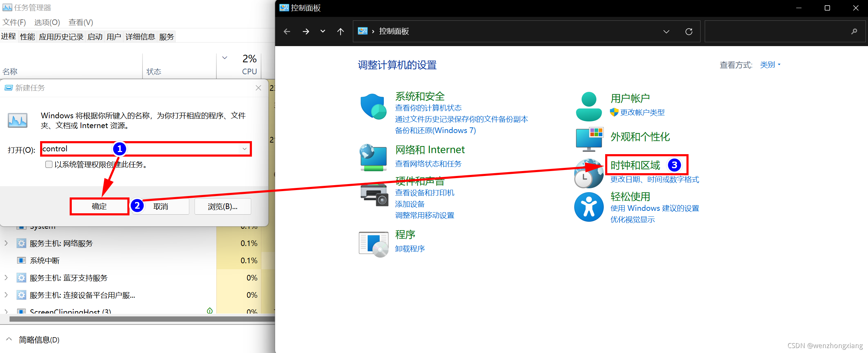This screenshot has width=868, height=353.
Task: Switch to the 用户 tab
Action: pos(114,37)
